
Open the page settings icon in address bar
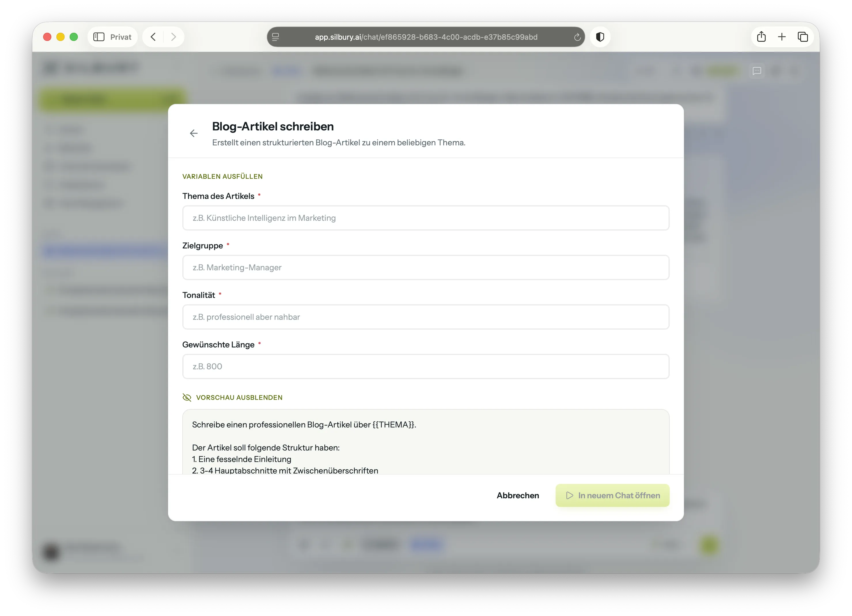[275, 37]
